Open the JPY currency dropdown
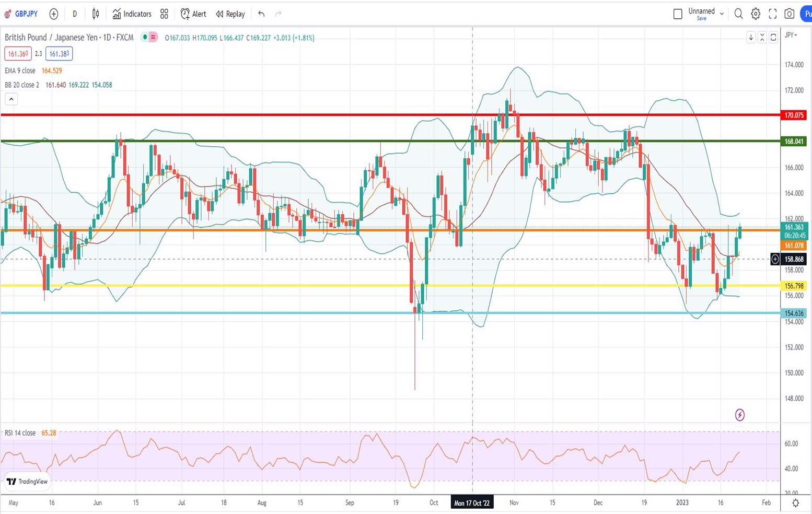Image resolution: width=812 pixels, height=514 pixels. coord(791,35)
